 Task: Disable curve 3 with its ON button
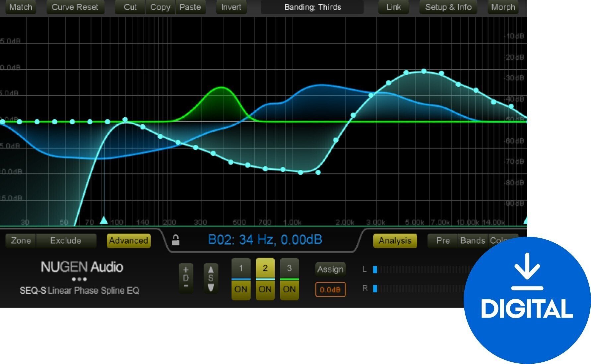pos(289,289)
